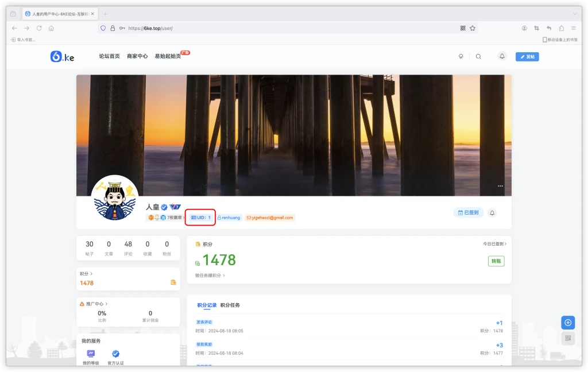The width and height of the screenshot is (588, 372).
Task: Toggle the small bell beside the 已签到 button
Action: click(493, 212)
